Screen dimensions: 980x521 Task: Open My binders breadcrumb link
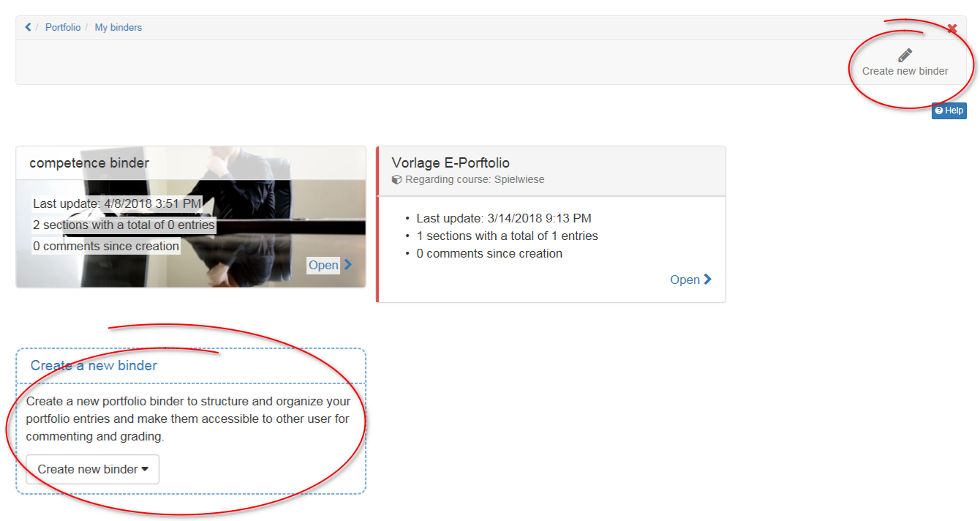118,28
